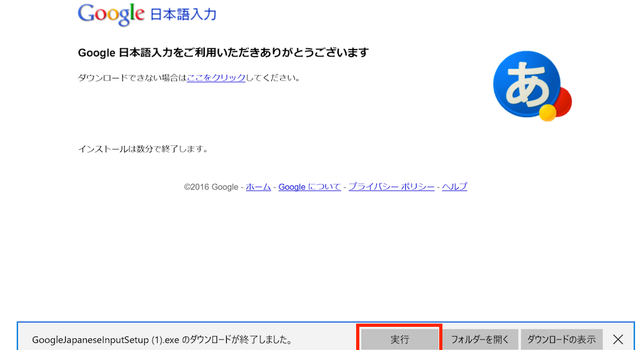
Task: Close the download notification bar
Action: pyautogui.click(x=618, y=339)
